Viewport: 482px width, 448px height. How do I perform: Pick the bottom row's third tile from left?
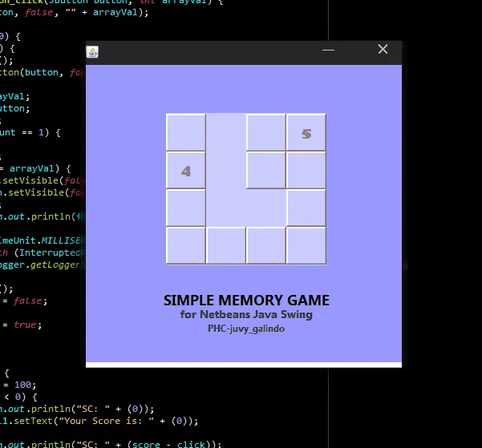(266, 245)
